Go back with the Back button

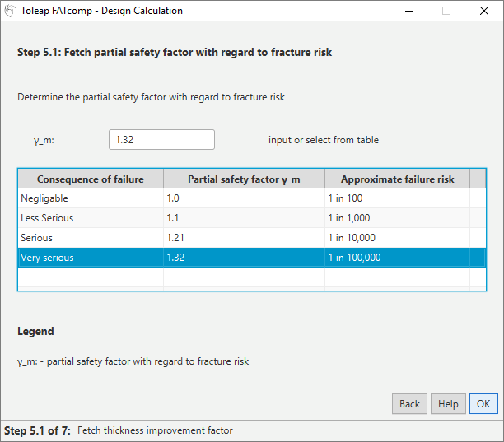click(x=409, y=404)
